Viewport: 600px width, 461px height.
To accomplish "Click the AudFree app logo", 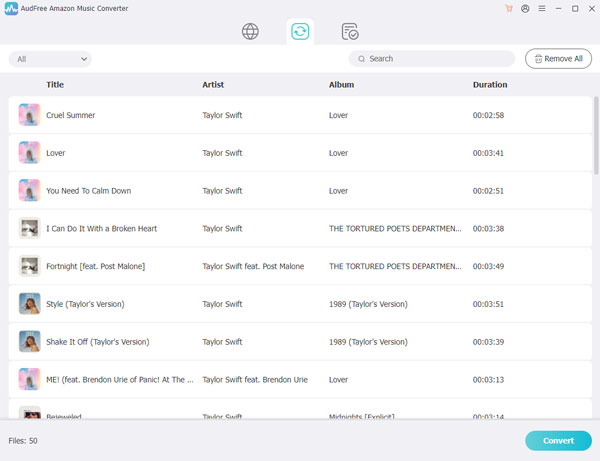I will (11, 8).
